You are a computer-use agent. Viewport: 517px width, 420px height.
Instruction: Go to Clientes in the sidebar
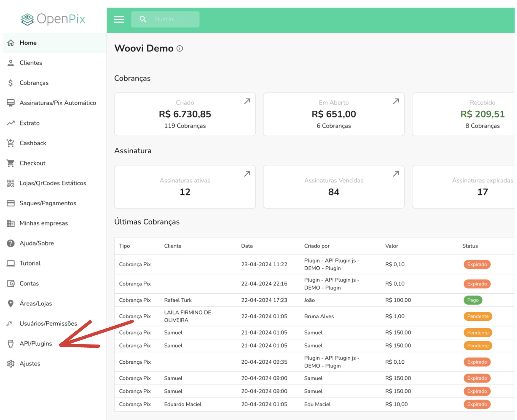point(31,63)
